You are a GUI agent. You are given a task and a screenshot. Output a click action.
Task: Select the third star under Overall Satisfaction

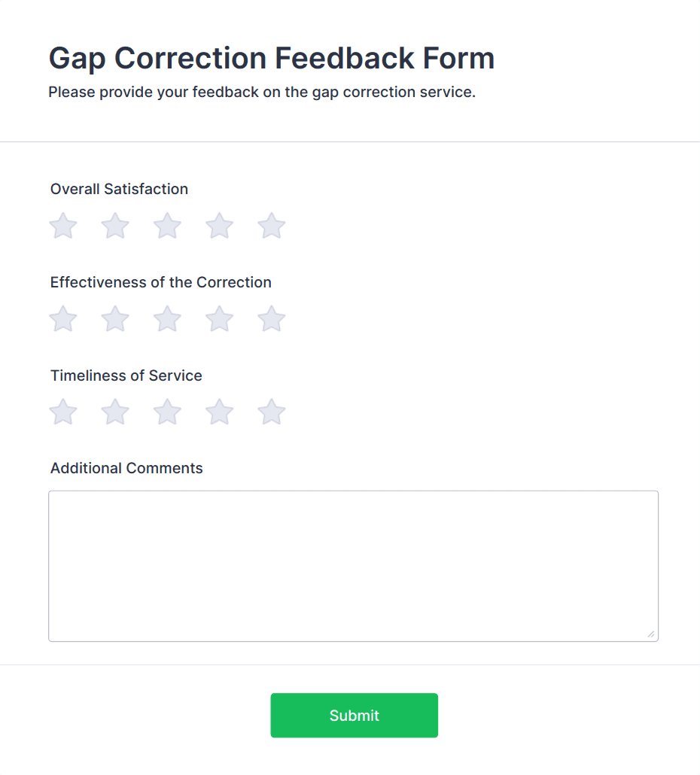point(167,226)
